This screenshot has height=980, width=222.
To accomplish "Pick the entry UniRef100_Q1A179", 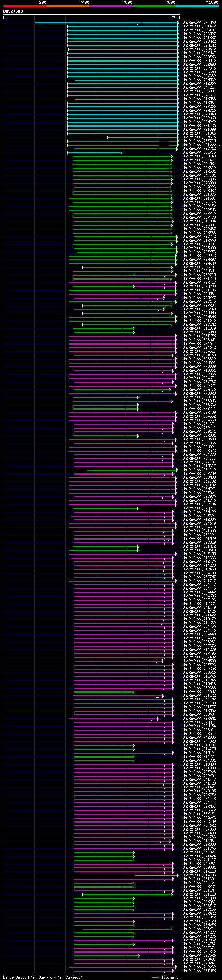I will pyautogui.click(x=199, y=619).
